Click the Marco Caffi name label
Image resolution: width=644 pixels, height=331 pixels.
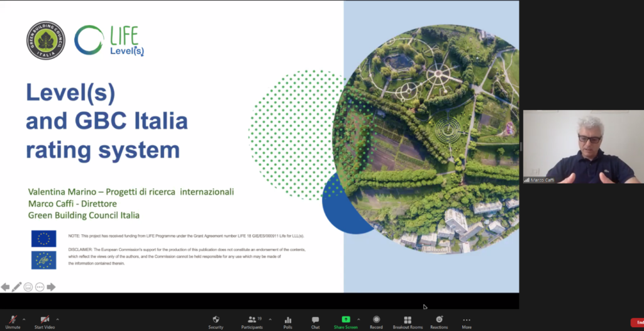click(x=542, y=180)
